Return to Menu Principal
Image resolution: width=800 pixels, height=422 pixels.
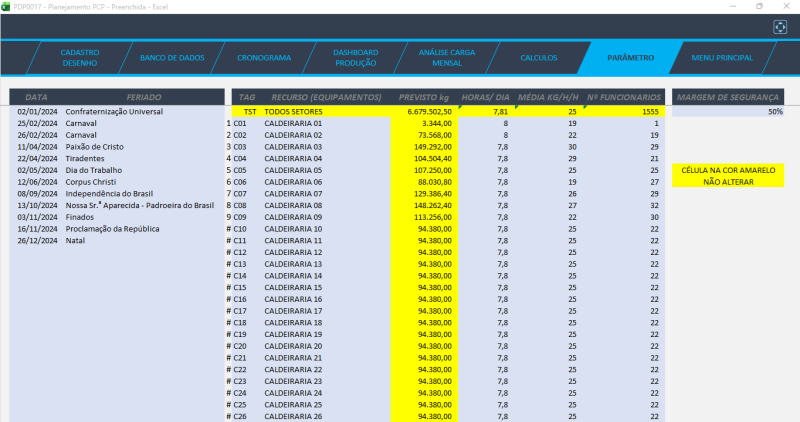pyautogui.click(x=722, y=58)
